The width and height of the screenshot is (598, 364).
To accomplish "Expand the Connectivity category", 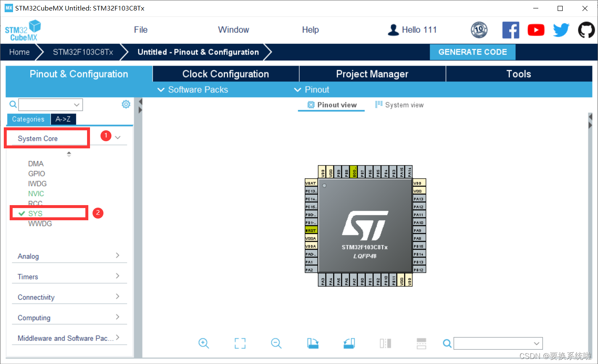I will [x=69, y=297].
